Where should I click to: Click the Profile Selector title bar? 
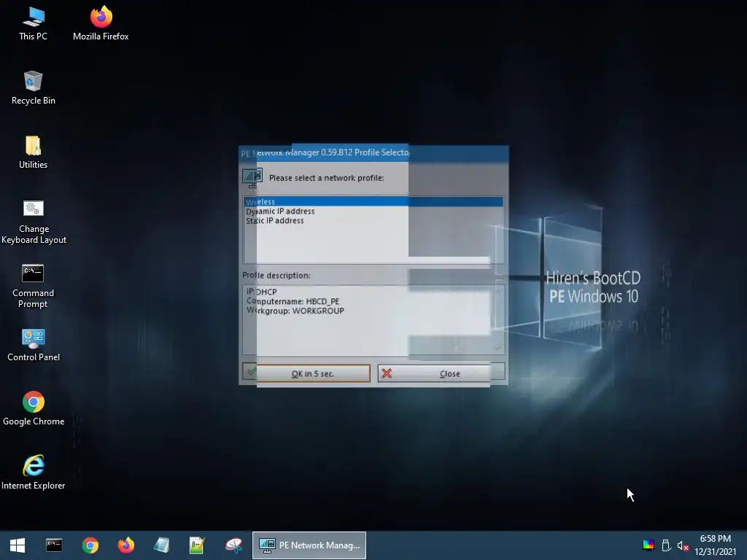(373, 153)
